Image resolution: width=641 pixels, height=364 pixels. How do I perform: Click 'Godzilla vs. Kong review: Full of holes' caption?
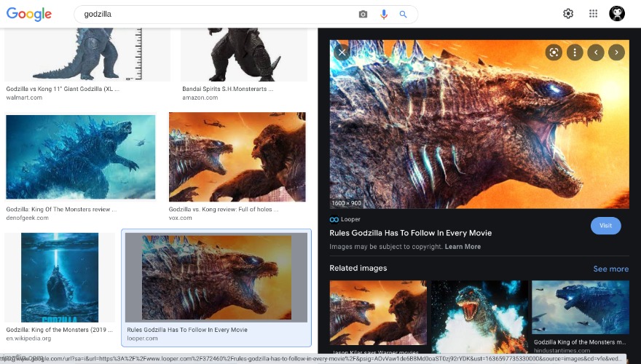tap(224, 209)
